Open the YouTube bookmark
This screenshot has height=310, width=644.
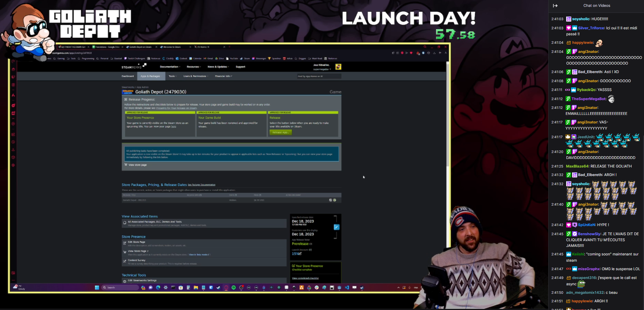coord(232,59)
